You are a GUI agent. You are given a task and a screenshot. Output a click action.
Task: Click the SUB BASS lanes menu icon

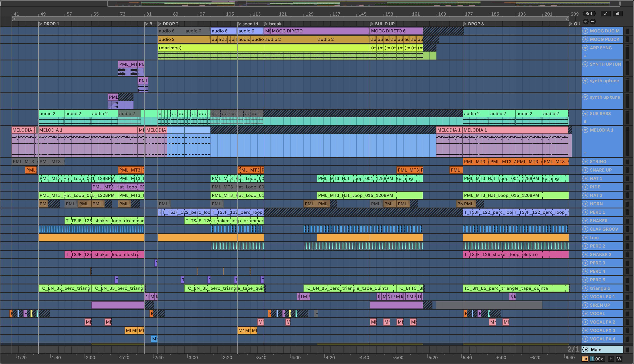[585, 122]
